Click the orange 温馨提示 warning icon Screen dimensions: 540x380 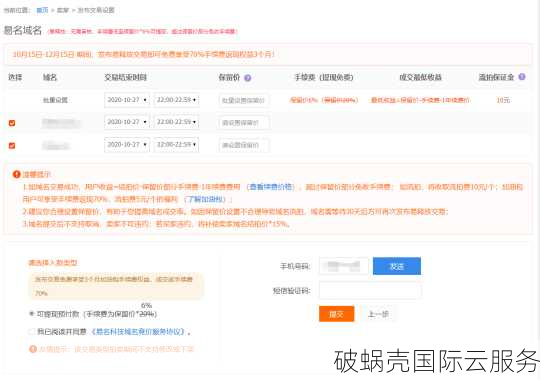click(16, 174)
